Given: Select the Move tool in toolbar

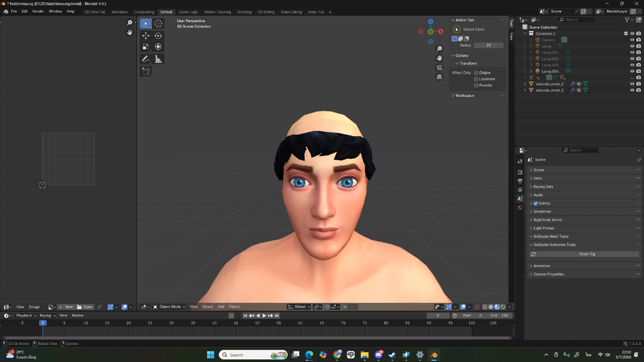Looking at the screenshot, I should click(146, 35).
